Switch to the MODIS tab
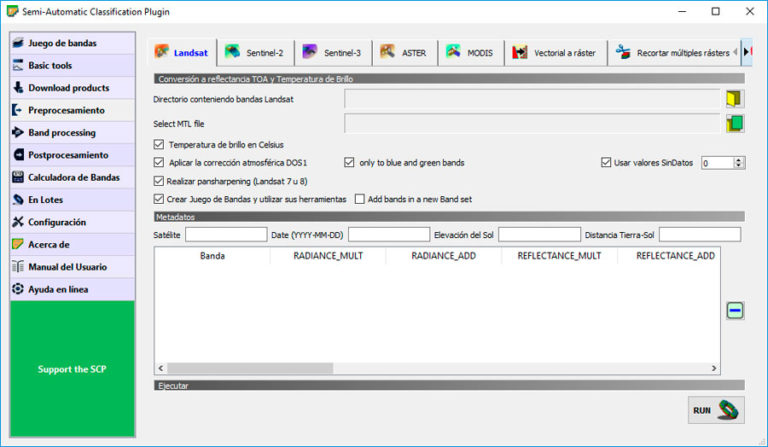The width and height of the screenshot is (768, 447). (471, 52)
